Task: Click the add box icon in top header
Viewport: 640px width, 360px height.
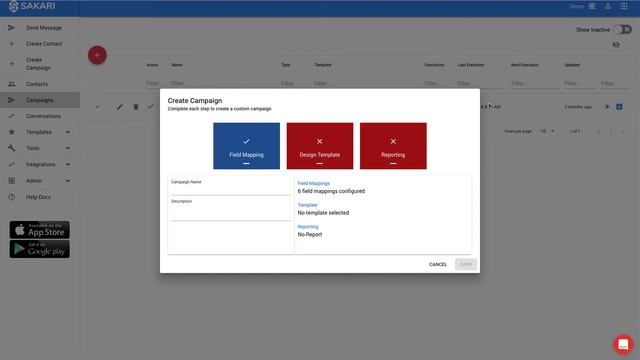Action: pos(624,6)
